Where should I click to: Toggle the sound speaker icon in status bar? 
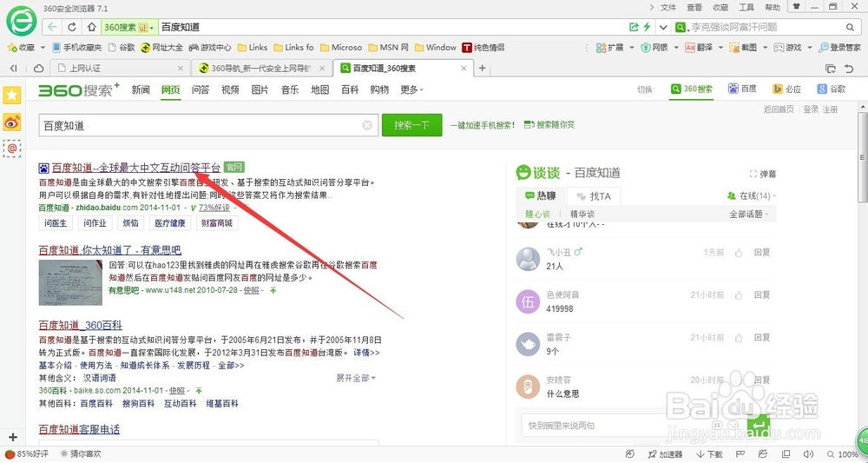pos(808,454)
